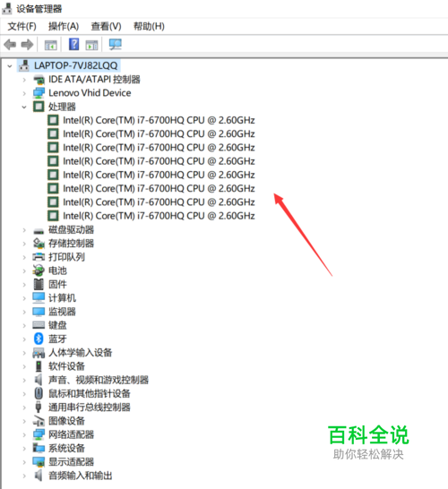The width and height of the screenshot is (448, 489).
Task: Select the 声音、视频和游戏控制器 tree label
Action: click(x=99, y=380)
